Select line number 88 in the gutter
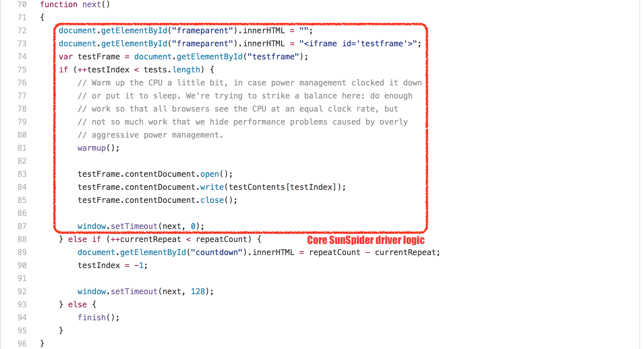Image resolution: width=644 pixels, height=349 pixels. pyautogui.click(x=22, y=239)
